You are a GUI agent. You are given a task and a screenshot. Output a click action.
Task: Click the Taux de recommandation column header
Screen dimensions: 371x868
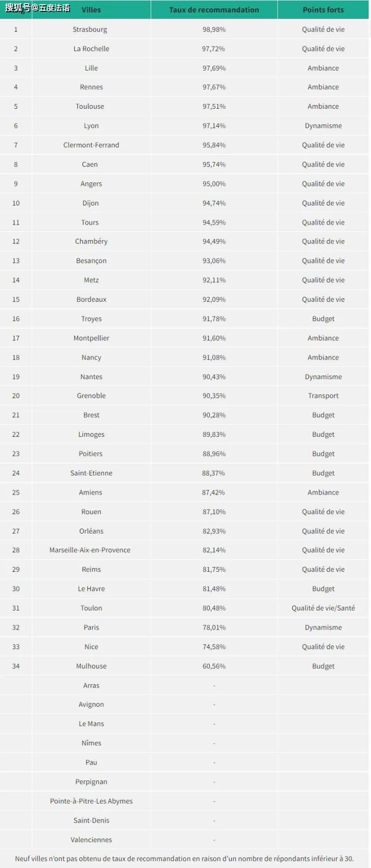click(214, 10)
